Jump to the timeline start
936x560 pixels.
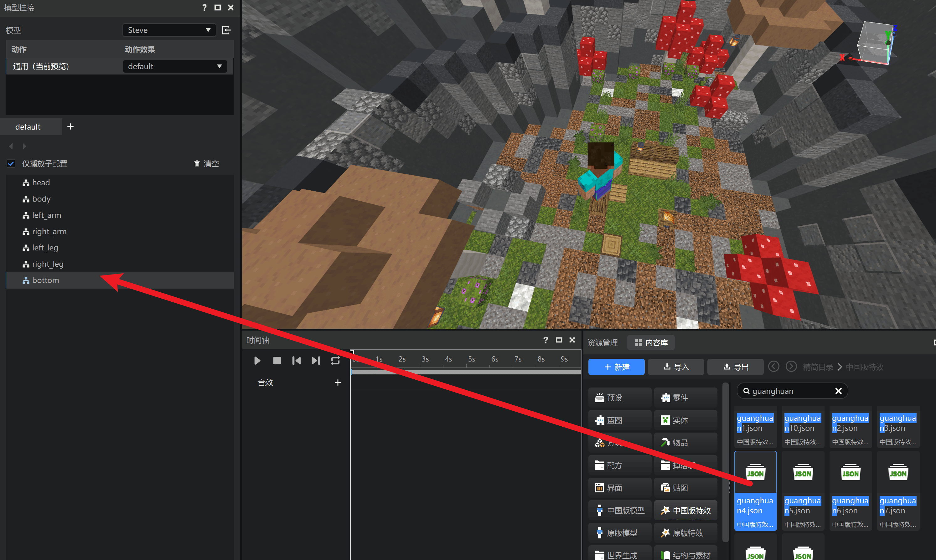pyautogui.click(x=297, y=361)
